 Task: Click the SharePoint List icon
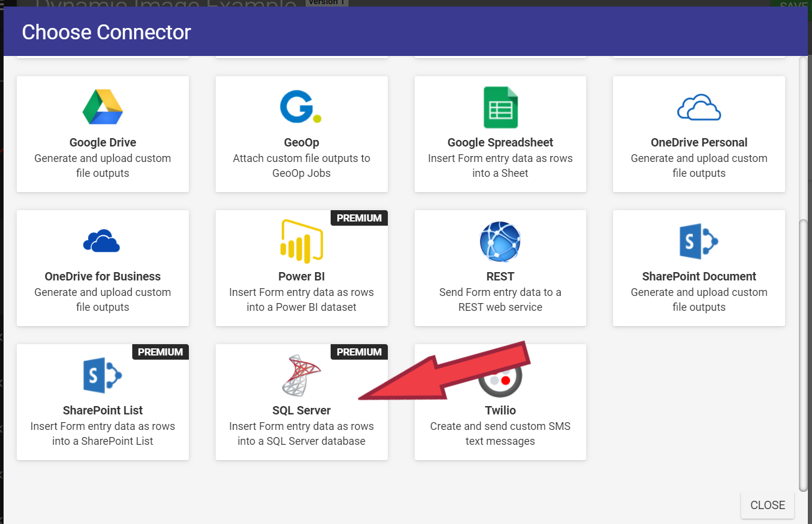pyautogui.click(x=102, y=375)
